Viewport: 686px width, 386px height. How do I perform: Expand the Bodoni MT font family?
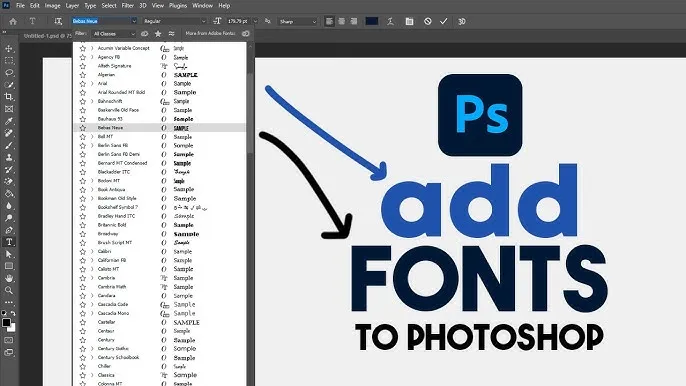(92, 181)
